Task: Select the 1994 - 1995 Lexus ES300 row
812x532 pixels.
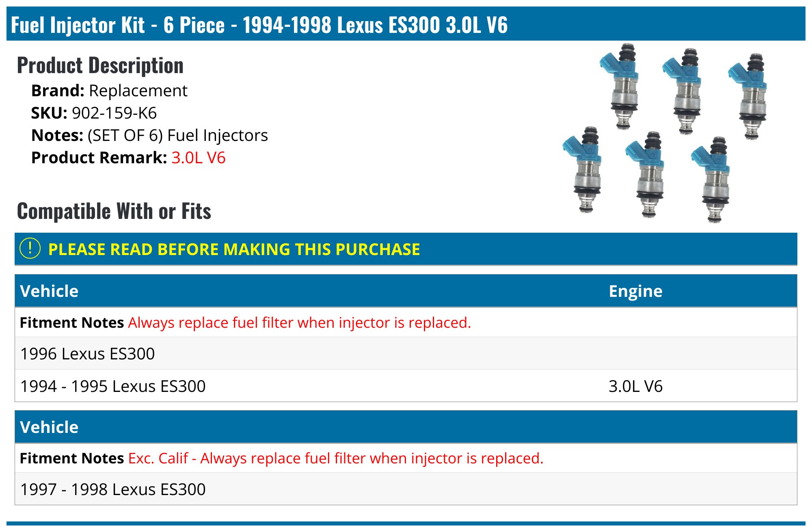Action: [x=113, y=386]
